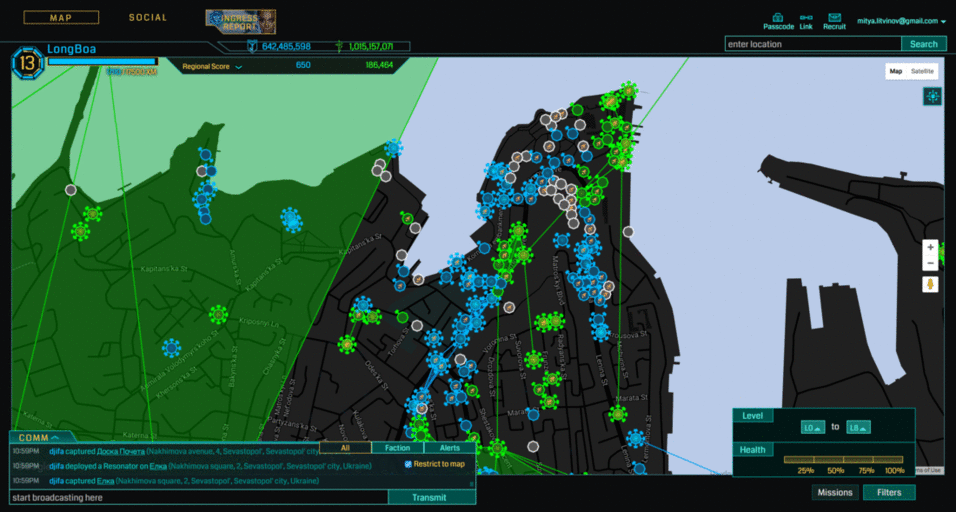956x512 pixels.
Task: Open Елка link in the last captured message
Action: click(105, 482)
